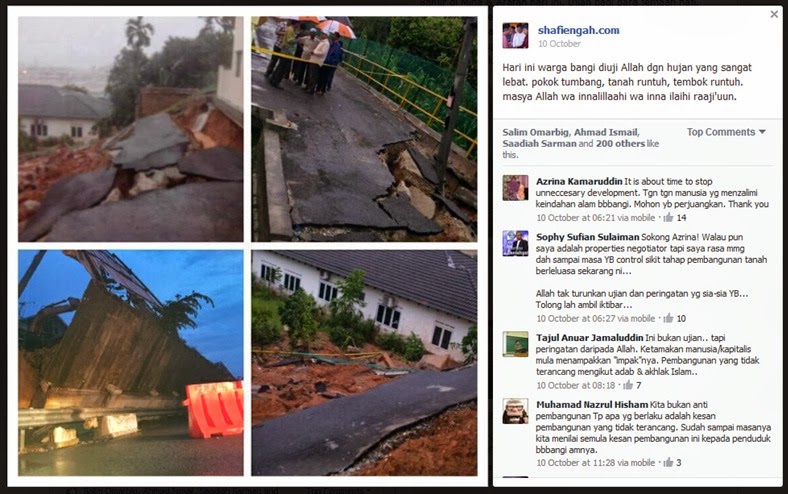This screenshot has width=788, height=494.
Task: Open Salim Omarbig's profile from likes
Action: pyautogui.click(x=535, y=132)
